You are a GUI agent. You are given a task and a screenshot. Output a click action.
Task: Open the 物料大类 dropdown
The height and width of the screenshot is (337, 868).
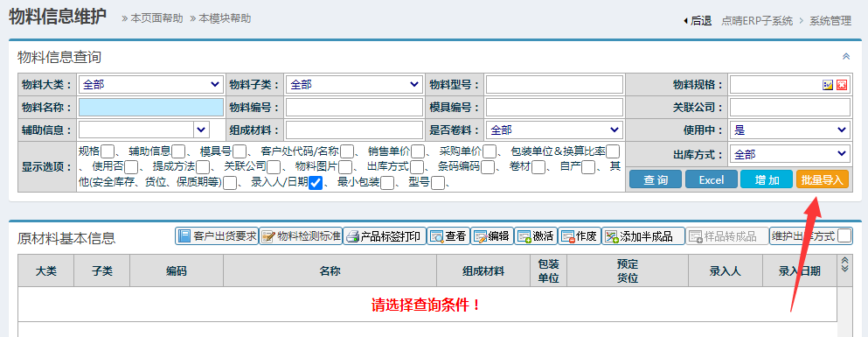[151, 85]
